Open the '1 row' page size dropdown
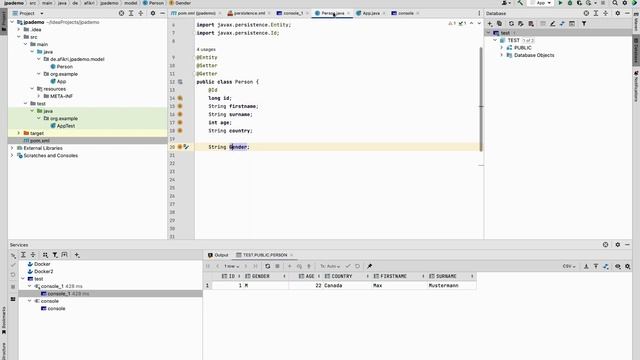The width and height of the screenshot is (640, 360). (x=231, y=266)
